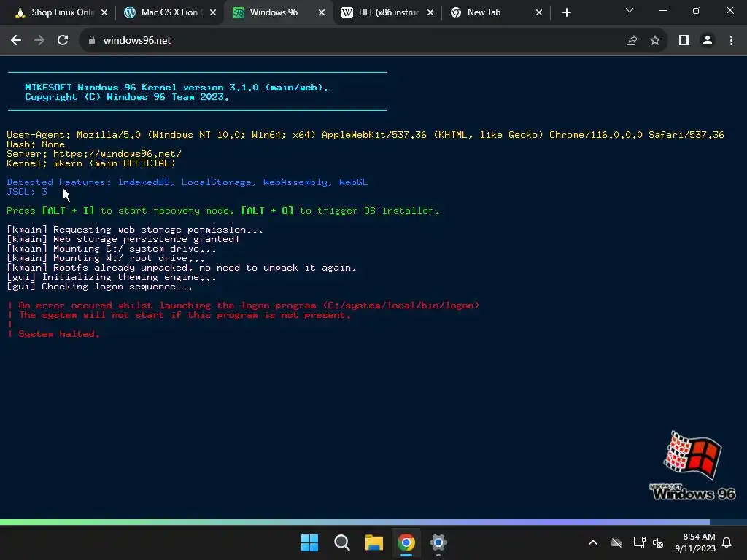Click the OneDrive cloud tray icon
The image size is (747, 560).
point(616,542)
